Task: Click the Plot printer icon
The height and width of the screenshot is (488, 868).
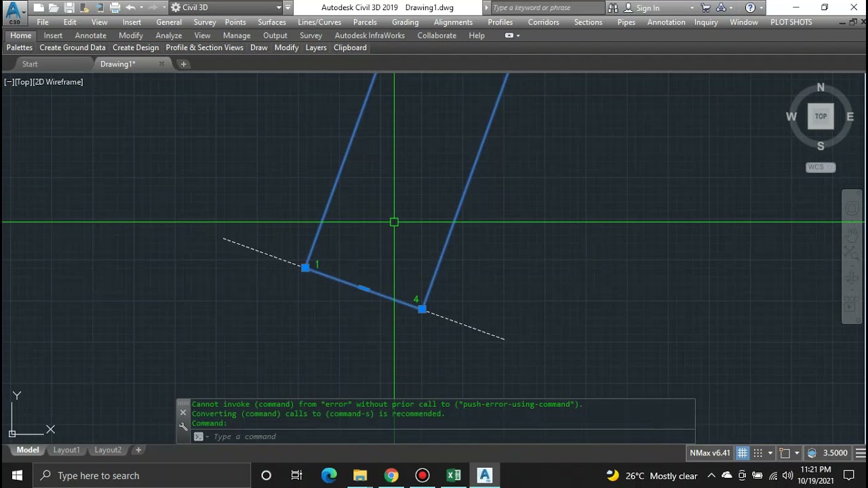Action: tap(115, 8)
